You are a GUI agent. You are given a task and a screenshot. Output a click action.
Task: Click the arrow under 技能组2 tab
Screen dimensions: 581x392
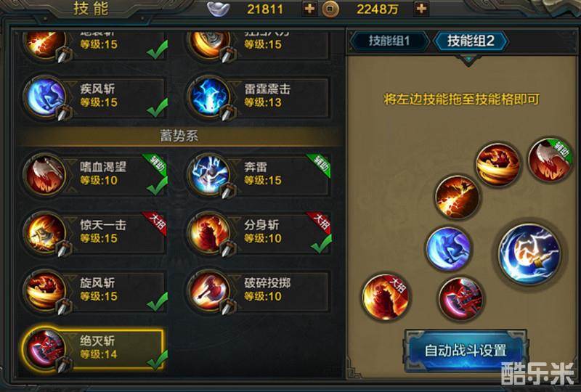pos(468,60)
